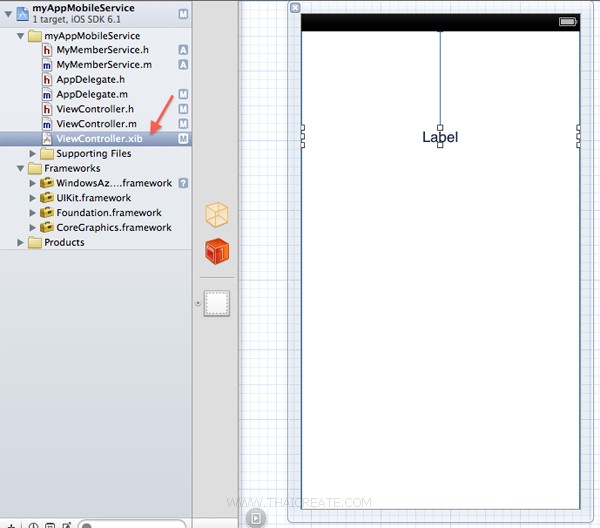Viewport: 600px width, 528px height.
Task: Click the A status badge of MyMemberService.h
Action: pyautogui.click(x=183, y=50)
